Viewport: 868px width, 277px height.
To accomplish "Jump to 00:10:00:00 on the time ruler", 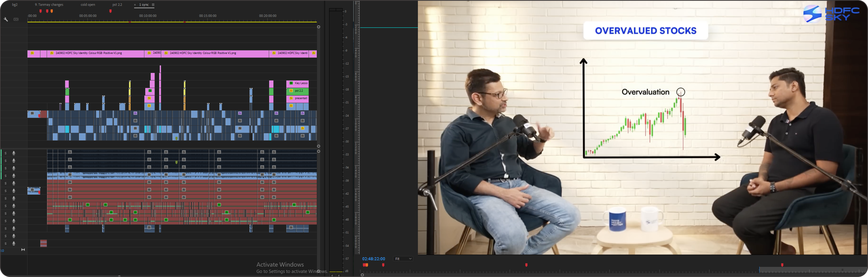I will pos(147,16).
